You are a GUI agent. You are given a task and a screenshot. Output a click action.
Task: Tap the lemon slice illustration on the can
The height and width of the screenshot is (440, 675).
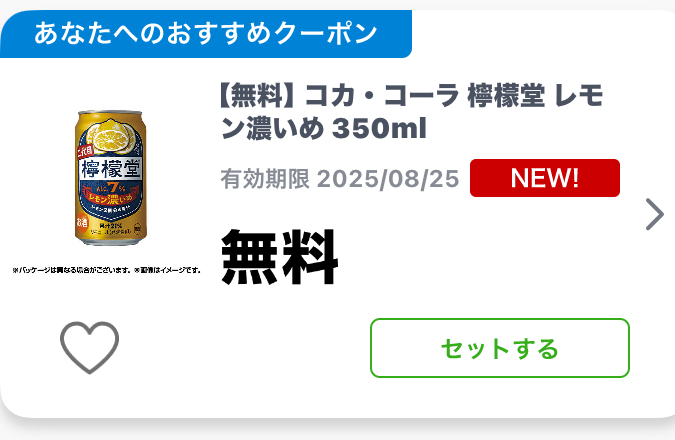(x=111, y=138)
